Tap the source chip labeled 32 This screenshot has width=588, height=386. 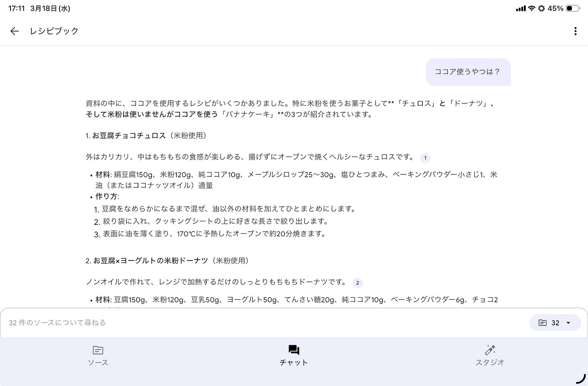click(x=555, y=323)
